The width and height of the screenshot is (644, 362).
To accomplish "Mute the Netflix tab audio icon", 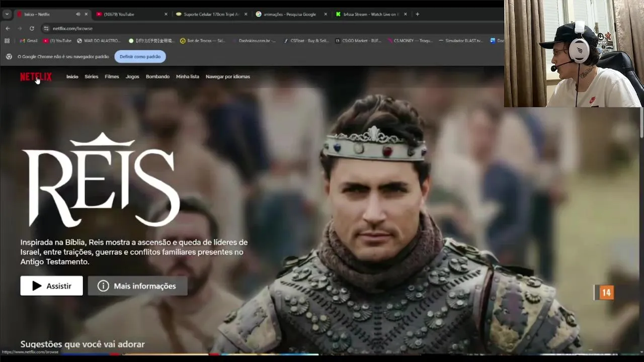I will [x=78, y=14].
